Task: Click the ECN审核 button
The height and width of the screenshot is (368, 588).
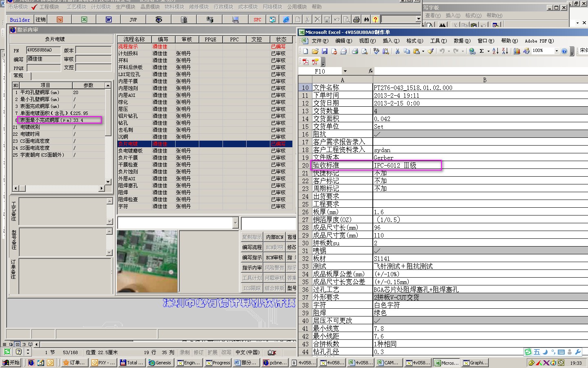Action: (x=274, y=258)
